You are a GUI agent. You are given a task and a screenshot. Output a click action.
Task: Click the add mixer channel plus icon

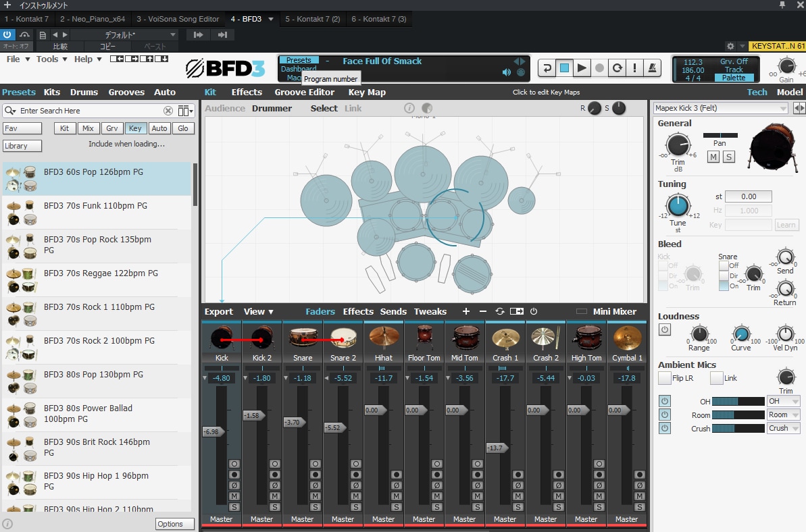coord(466,311)
